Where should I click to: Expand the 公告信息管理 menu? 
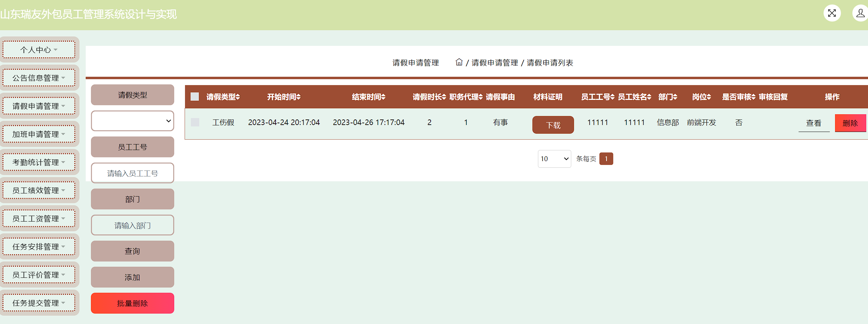click(x=39, y=78)
